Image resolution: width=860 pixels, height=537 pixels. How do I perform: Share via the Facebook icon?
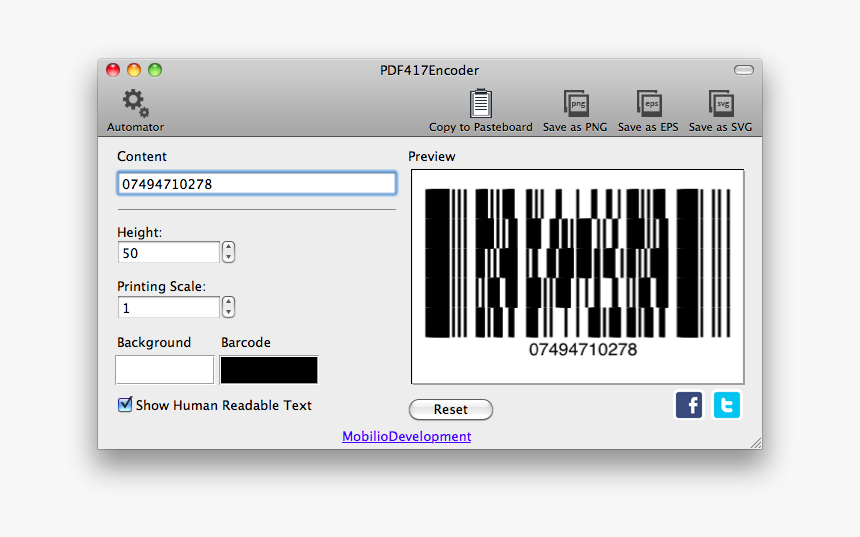(x=689, y=405)
